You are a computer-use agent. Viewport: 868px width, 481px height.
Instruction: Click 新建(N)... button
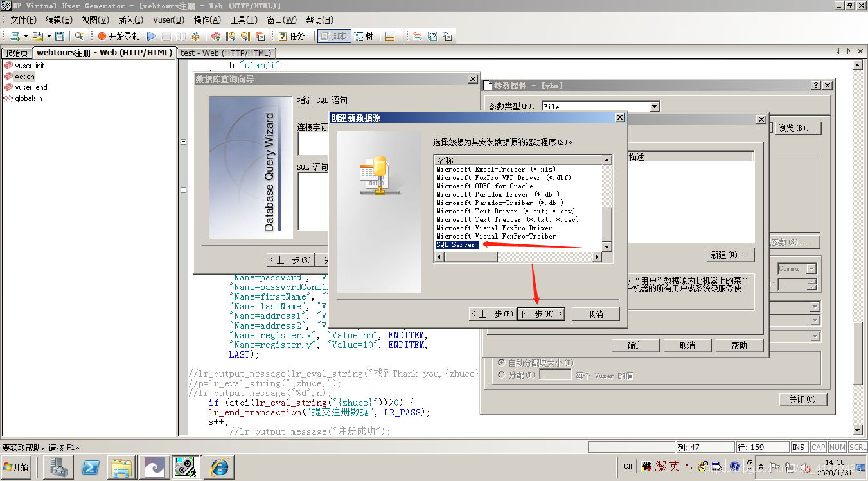click(x=729, y=255)
